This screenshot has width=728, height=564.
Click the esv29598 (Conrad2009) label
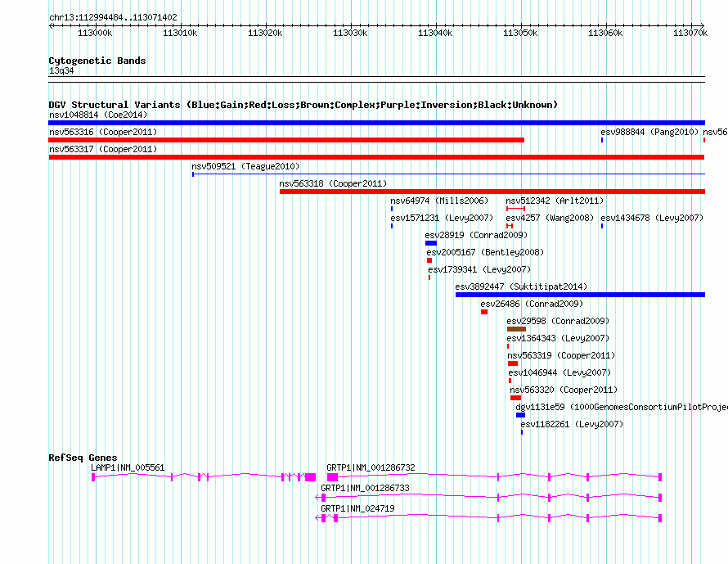558,321
